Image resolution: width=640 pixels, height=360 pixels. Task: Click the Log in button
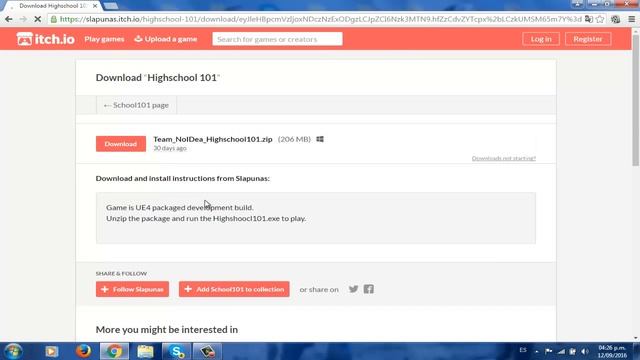pyautogui.click(x=541, y=39)
